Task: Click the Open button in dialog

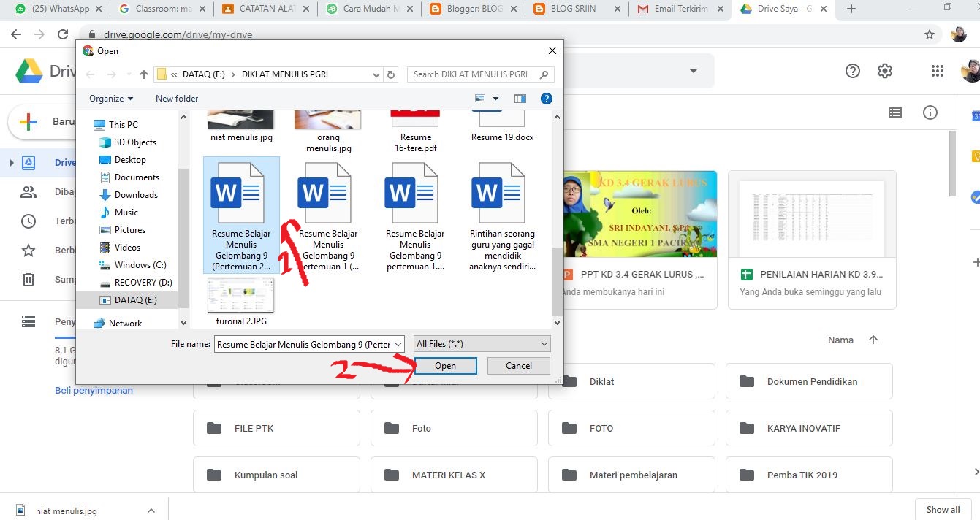Action: (x=446, y=365)
